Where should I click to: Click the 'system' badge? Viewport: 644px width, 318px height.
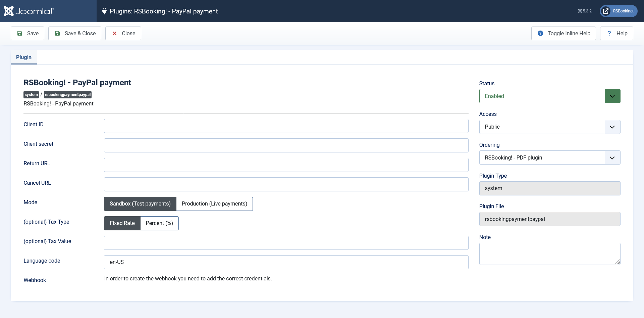click(x=31, y=95)
